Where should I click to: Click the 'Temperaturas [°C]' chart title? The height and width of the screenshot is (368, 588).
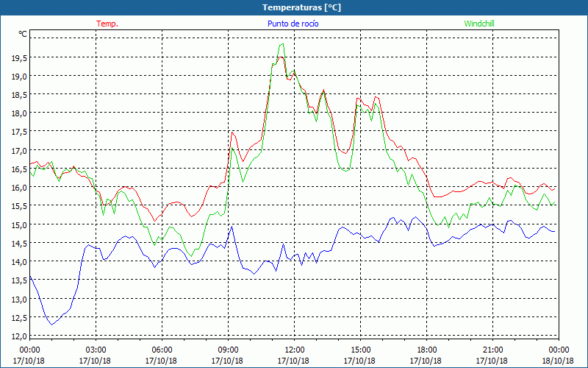[301, 7]
